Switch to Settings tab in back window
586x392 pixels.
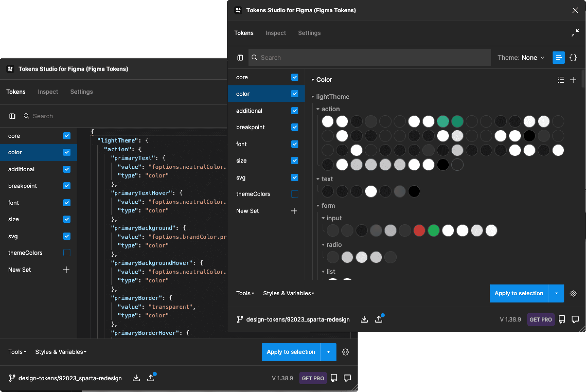[x=82, y=92]
